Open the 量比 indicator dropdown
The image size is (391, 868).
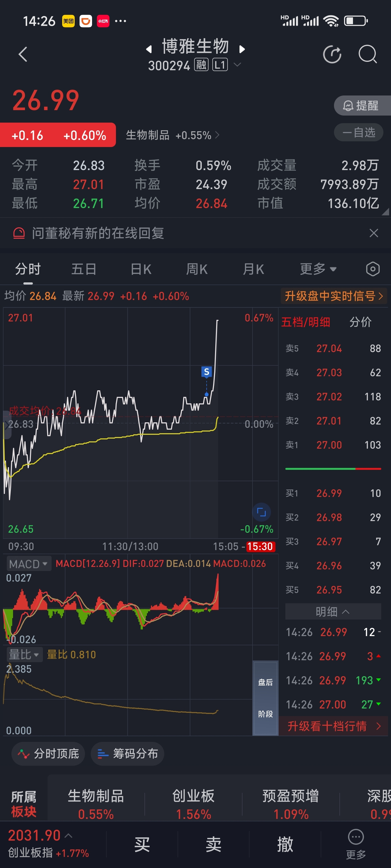(x=24, y=655)
